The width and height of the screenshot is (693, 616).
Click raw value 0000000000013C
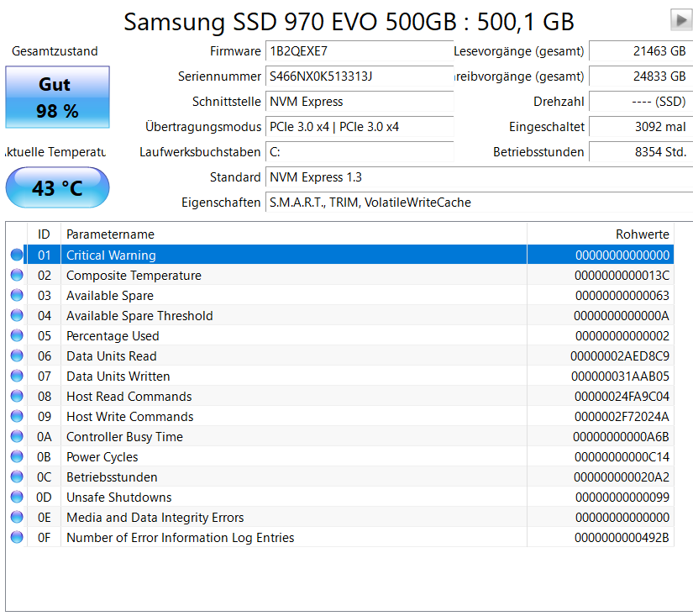tap(622, 276)
